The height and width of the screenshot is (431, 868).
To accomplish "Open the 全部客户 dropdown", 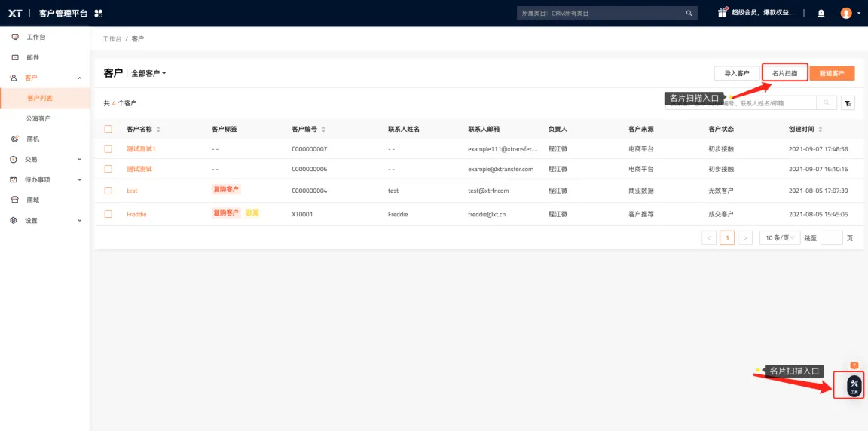I will (148, 73).
